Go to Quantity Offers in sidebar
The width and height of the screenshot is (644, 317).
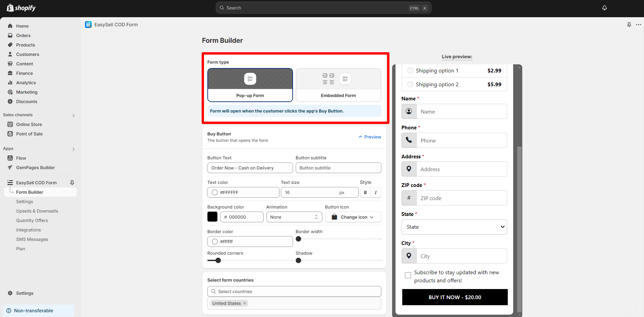(32, 220)
